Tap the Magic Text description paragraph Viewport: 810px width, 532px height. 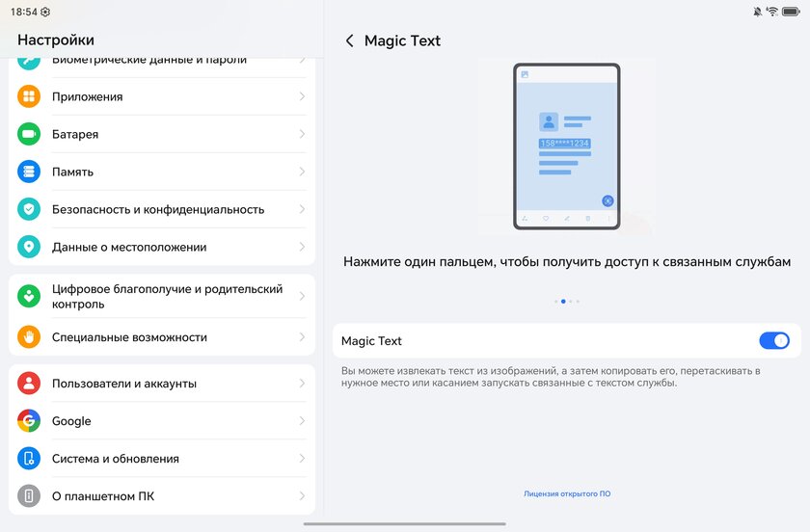tap(551, 377)
